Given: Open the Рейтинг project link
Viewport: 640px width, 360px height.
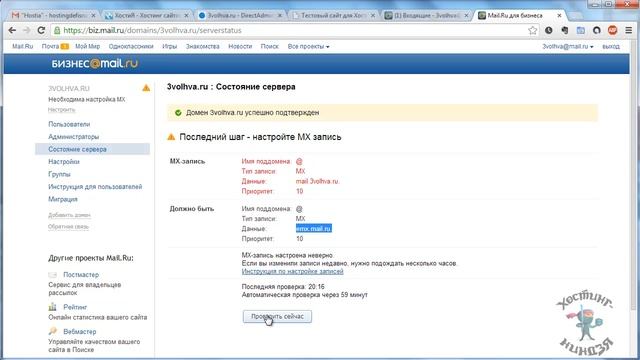Looking at the screenshot, I should (75, 307).
